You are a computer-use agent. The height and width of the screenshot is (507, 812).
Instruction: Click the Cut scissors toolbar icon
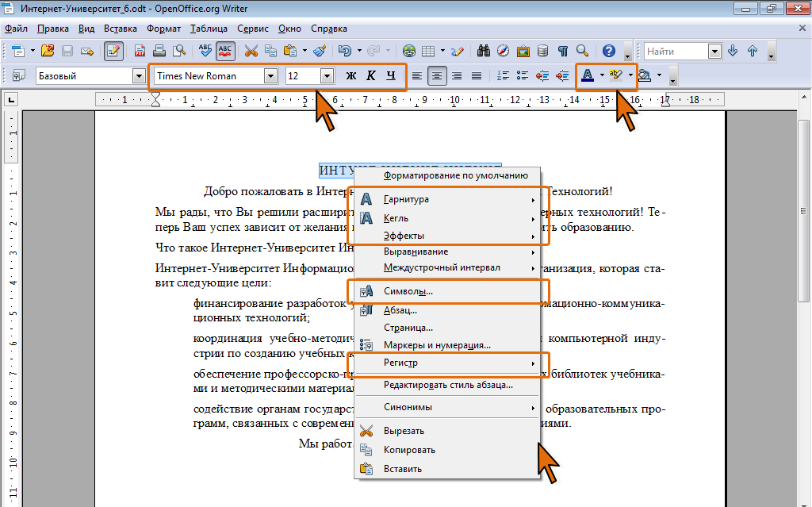pyautogui.click(x=251, y=51)
